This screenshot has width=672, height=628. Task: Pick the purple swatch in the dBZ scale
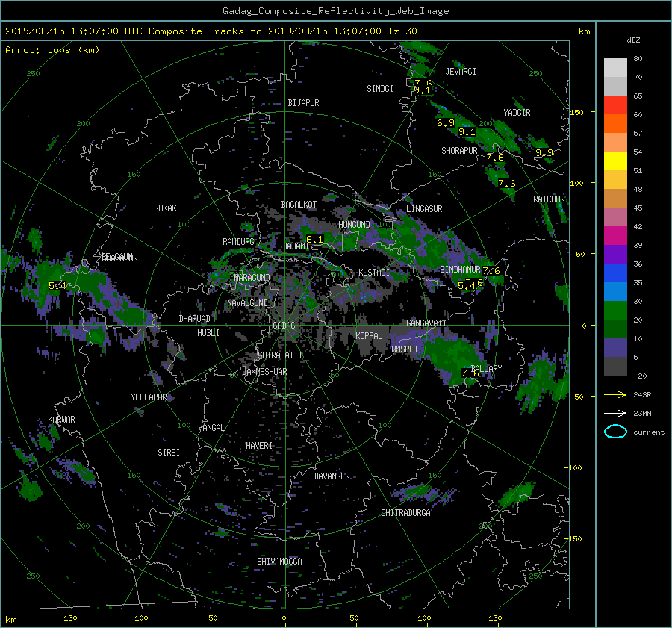click(x=615, y=255)
